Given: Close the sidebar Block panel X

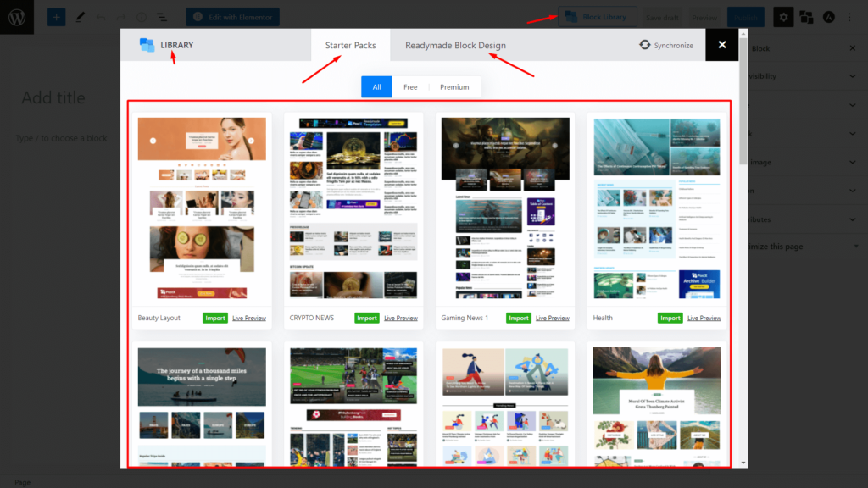Looking at the screenshot, I should [853, 48].
